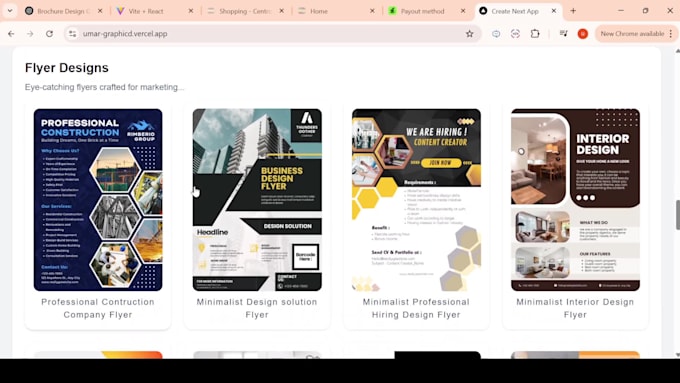This screenshot has height=383, width=680.
Task: Minimize the Chrome window
Action: [621, 11]
